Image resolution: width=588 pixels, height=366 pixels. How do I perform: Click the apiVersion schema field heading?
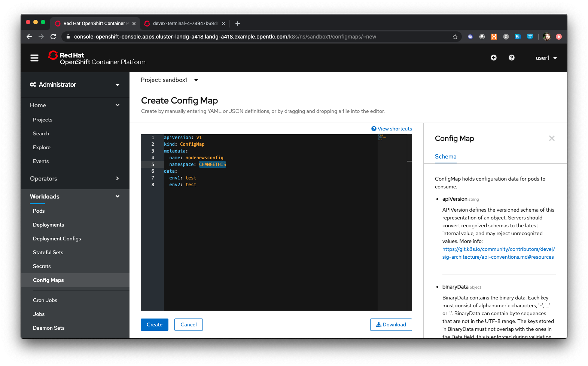tap(455, 199)
